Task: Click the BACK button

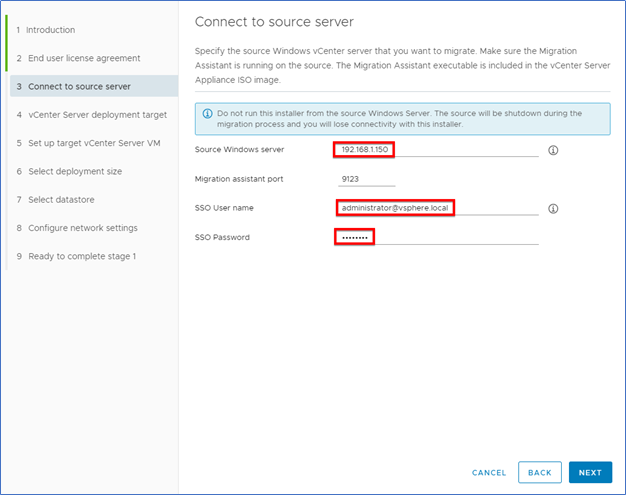Action: (540, 473)
